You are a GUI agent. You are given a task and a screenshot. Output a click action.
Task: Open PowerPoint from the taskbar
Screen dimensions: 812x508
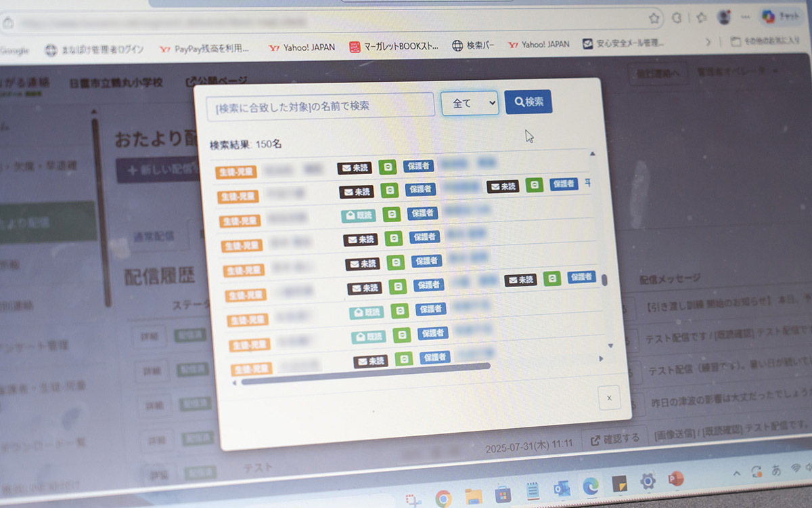click(x=675, y=479)
